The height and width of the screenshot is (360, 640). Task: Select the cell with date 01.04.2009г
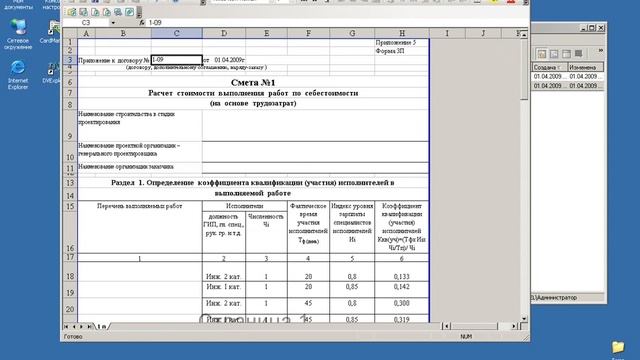point(229,60)
